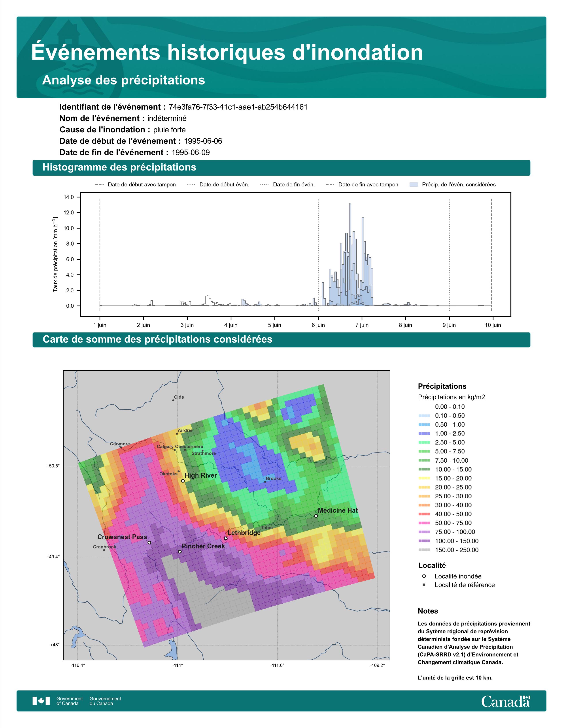Click the Brooks reference locality dot
Image resolution: width=563 pixels, height=728 pixels.
click(265, 482)
